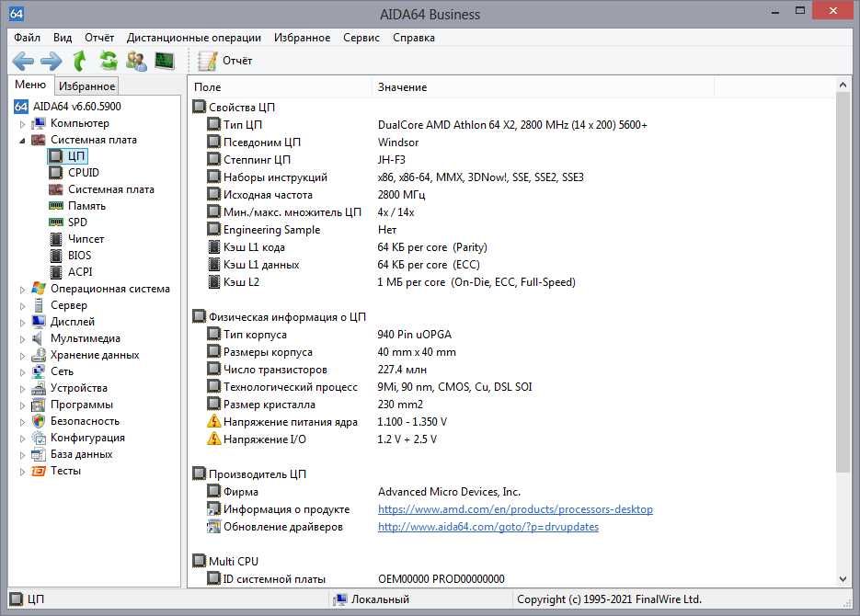Expand the Тесты tree node

click(x=22, y=472)
